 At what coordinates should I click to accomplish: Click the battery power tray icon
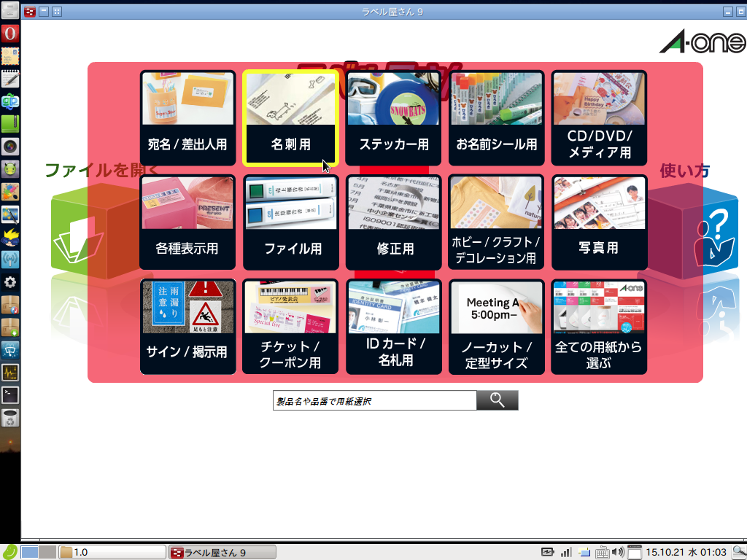[x=547, y=553]
